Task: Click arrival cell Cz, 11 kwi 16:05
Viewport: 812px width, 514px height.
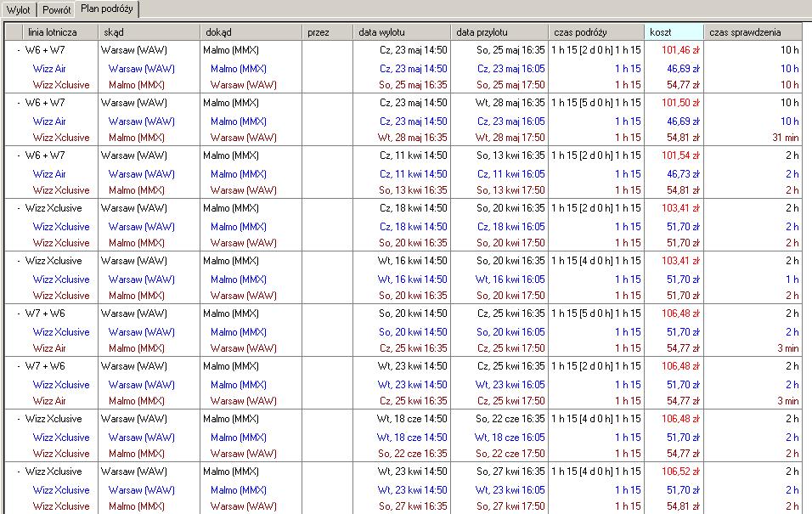Action: pyautogui.click(x=511, y=174)
